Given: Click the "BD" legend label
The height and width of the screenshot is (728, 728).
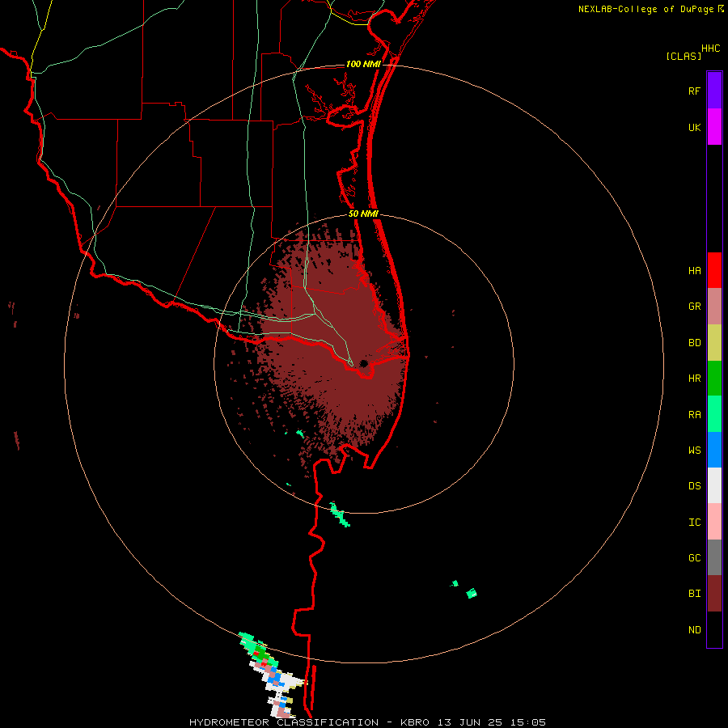Looking at the screenshot, I should pyautogui.click(x=694, y=343).
